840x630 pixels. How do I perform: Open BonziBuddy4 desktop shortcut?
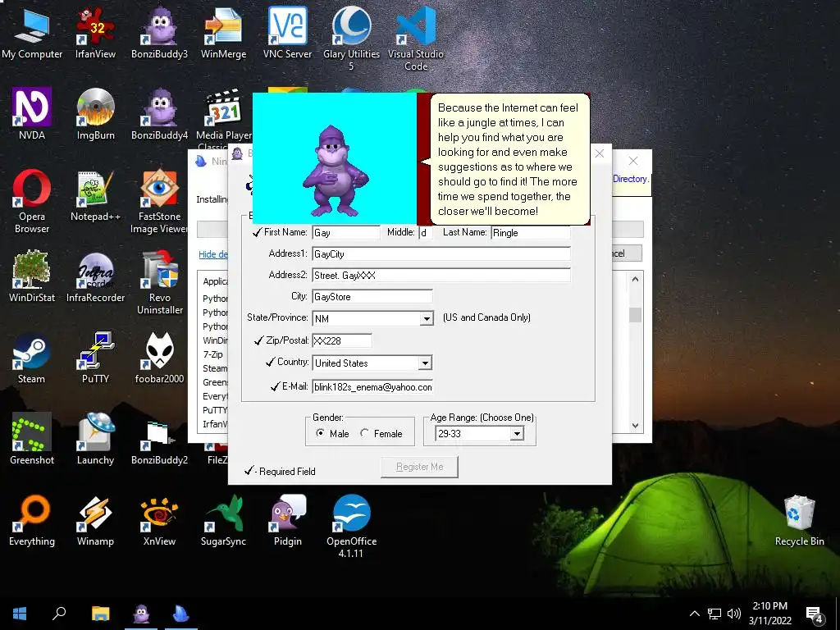click(x=159, y=113)
